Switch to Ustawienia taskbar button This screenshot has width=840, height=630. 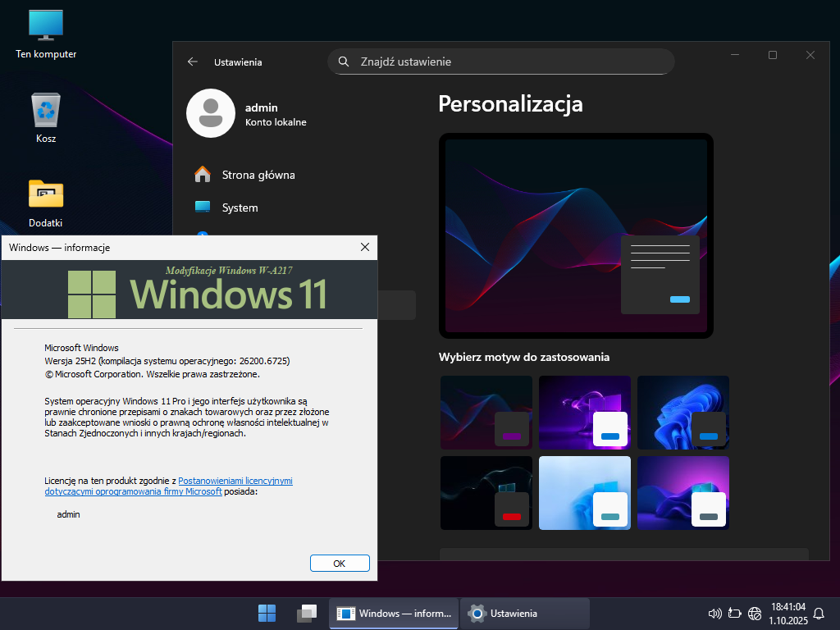point(525,613)
